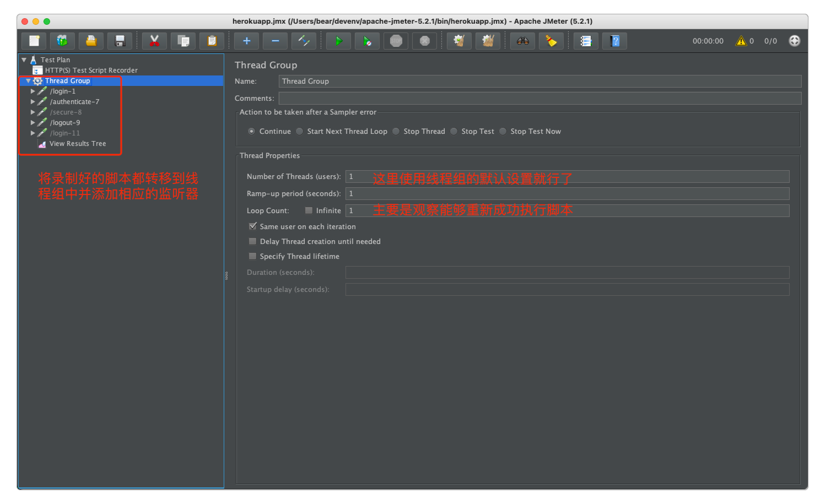Click the Stop test icon
825x504 pixels.
[x=396, y=41]
